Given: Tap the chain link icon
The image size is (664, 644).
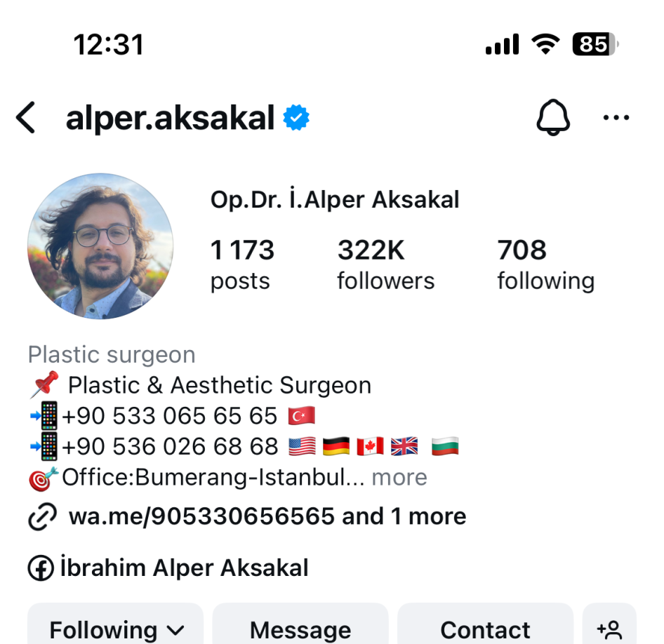Looking at the screenshot, I should coord(42,516).
